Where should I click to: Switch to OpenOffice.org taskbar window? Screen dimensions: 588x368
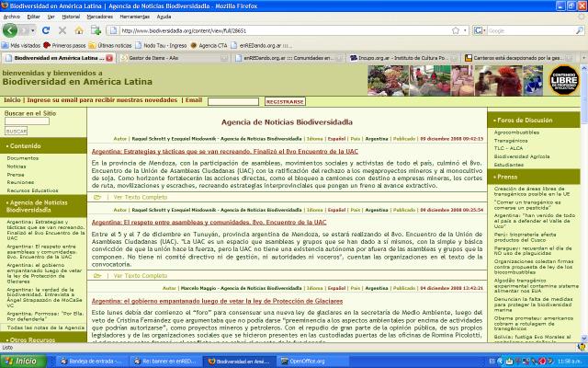pyautogui.click(x=314, y=362)
